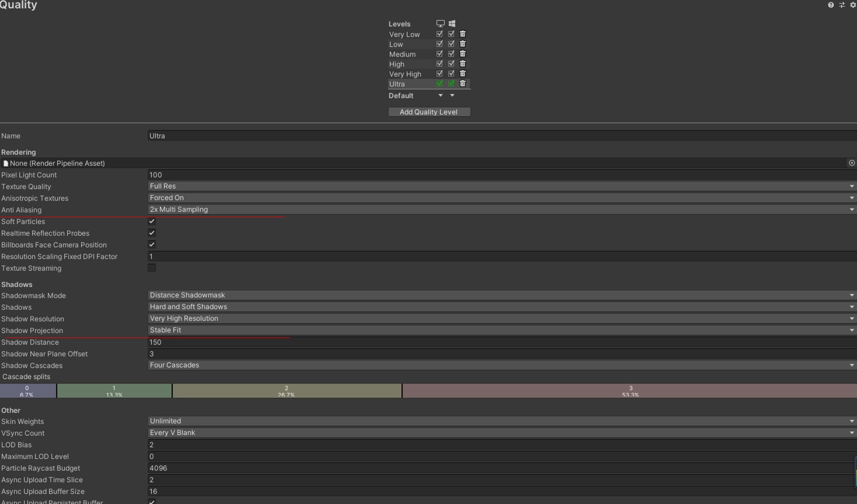Click Resolution Scaling Fixed DPI Factor field
Viewport: 857px width, 504px height.
click(x=502, y=256)
